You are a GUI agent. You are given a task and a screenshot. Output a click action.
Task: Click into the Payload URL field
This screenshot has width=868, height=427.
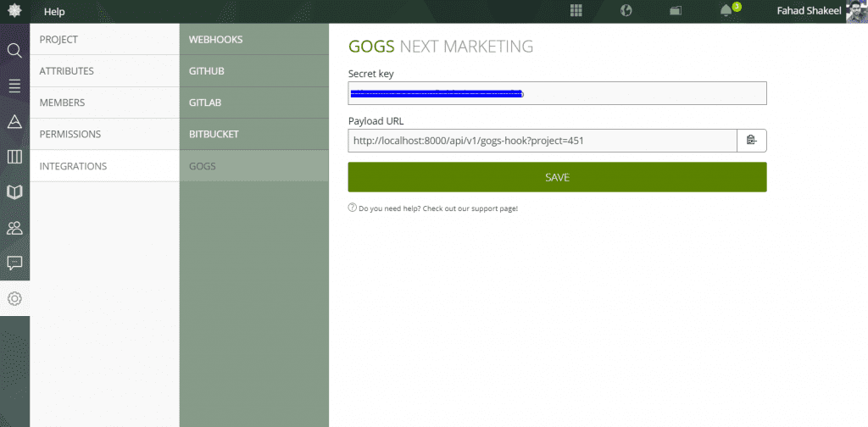click(x=542, y=141)
